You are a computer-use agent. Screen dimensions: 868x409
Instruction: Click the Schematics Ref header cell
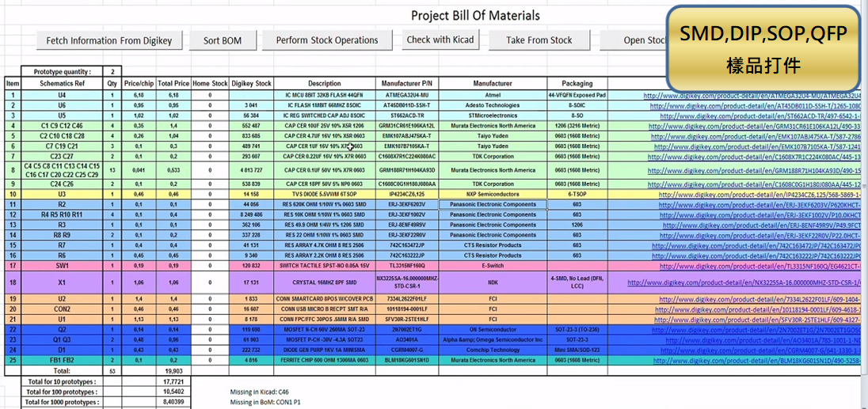[63, 83]
